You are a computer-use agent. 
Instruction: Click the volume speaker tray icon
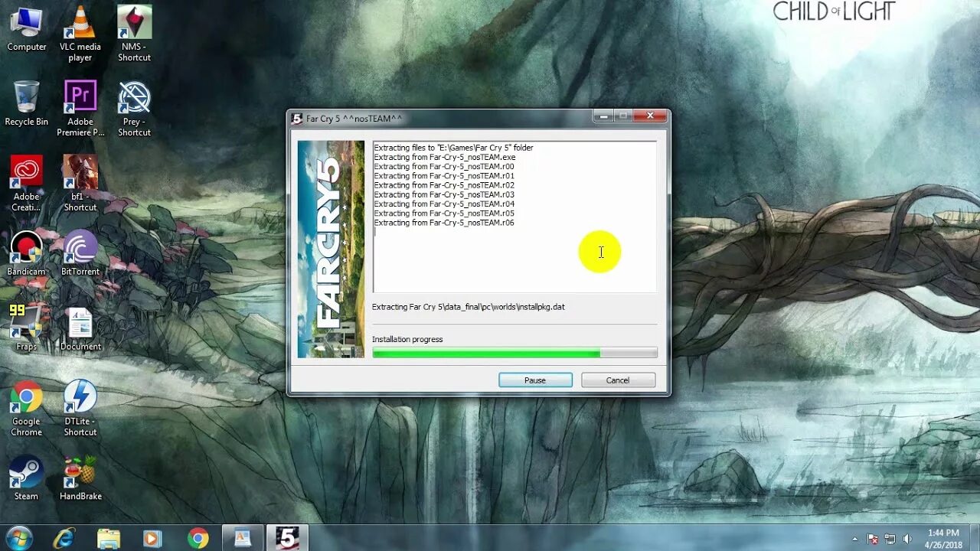click(x=907, y=539)
